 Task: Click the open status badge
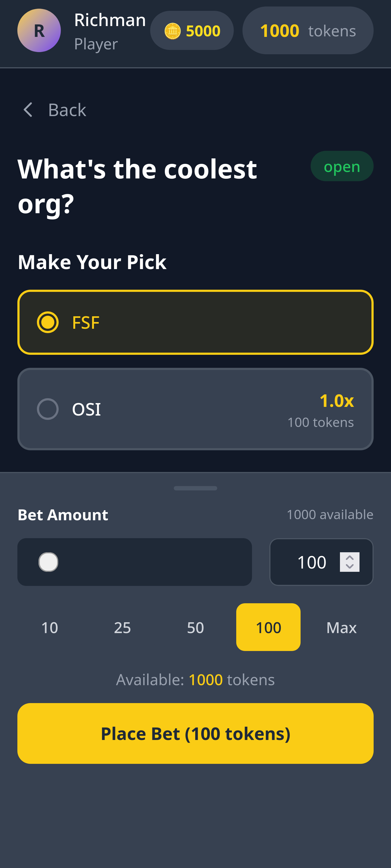pos(342,166)
